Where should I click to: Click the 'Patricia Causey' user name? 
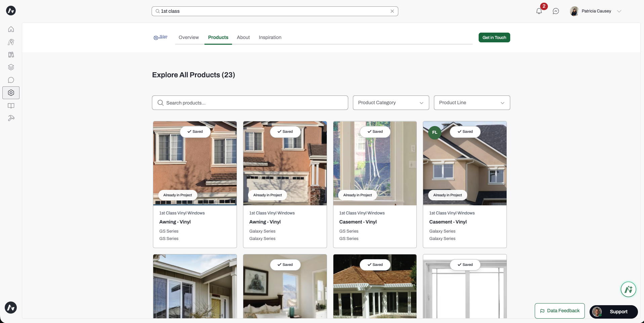596,11
